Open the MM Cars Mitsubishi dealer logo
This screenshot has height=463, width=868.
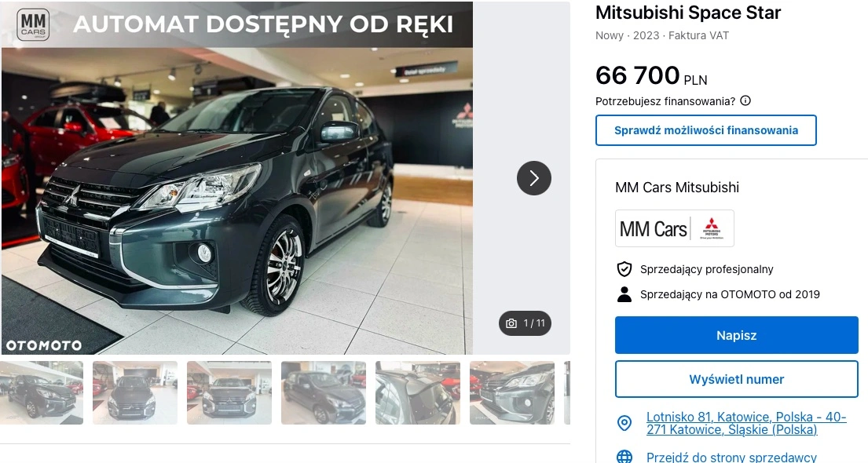tap(674, 228)
